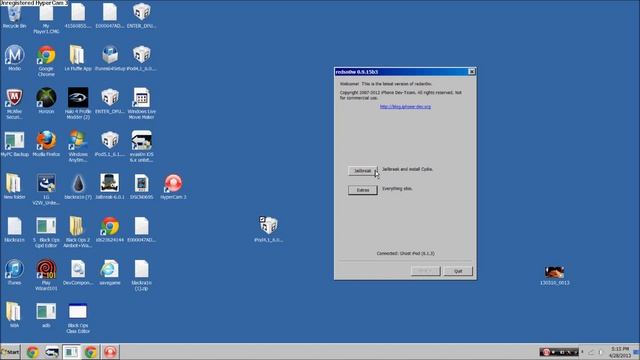Open the adb desktop icon
The image size is (640, 360).
[x=46, y=315]
